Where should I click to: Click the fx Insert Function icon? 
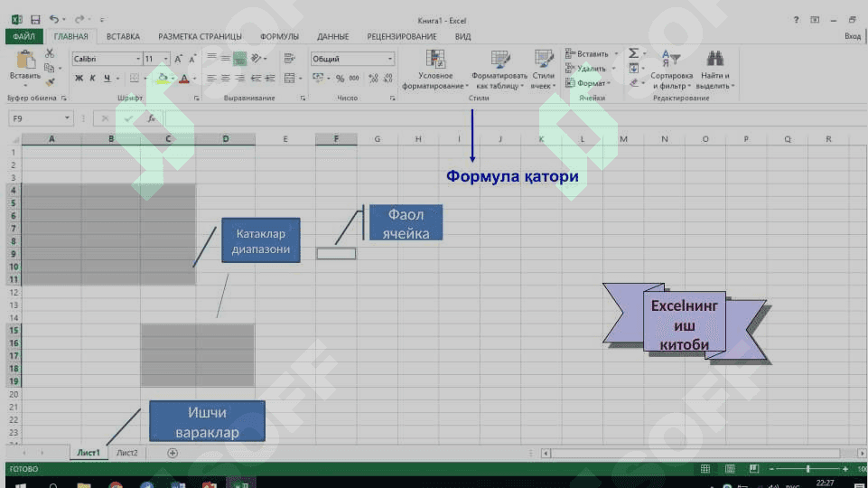(x=151, y=118)
